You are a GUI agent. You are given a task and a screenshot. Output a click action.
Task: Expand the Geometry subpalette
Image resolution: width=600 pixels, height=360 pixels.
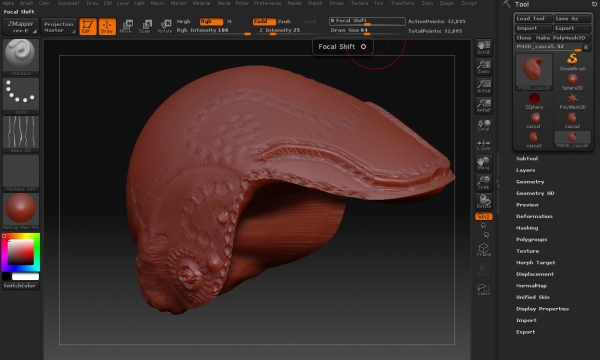(x=530, y=182)
